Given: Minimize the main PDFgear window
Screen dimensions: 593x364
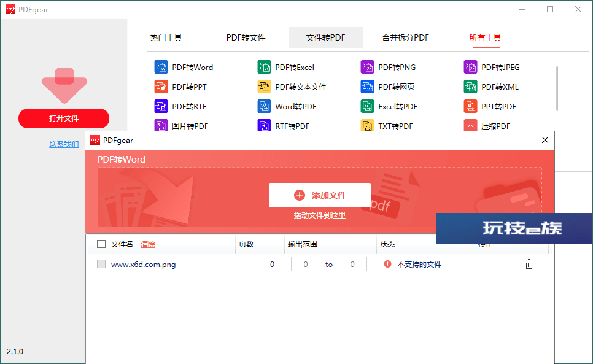Looking at the screenshot, I should tap(522, 9).
